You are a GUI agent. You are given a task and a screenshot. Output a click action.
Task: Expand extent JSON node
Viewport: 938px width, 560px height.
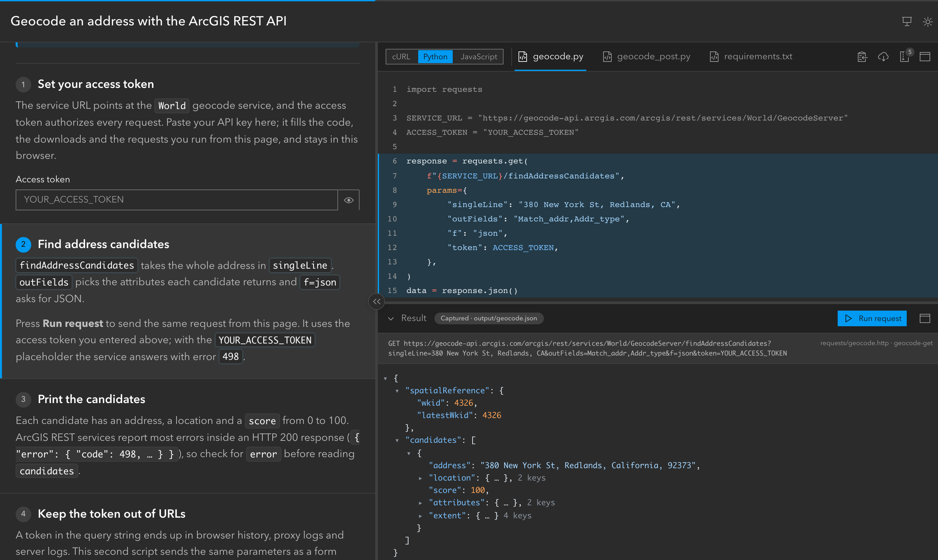point(420,516)
